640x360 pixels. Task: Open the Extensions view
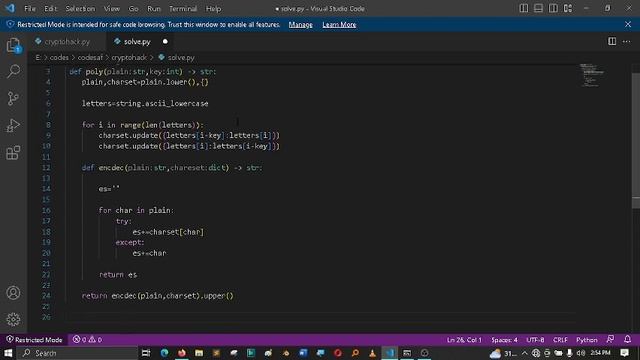(x=13, y=153)
